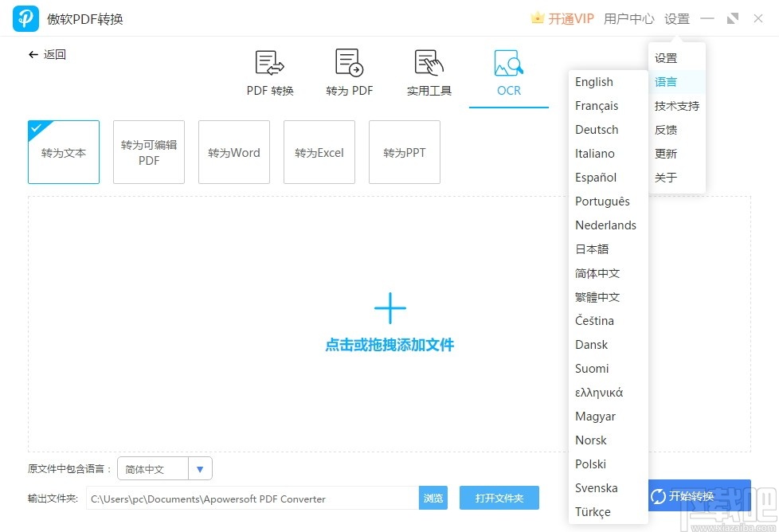Screen dimensions: 779x532
Task: Select the 转为文本 output mode
Action: [x=63, y=152]
